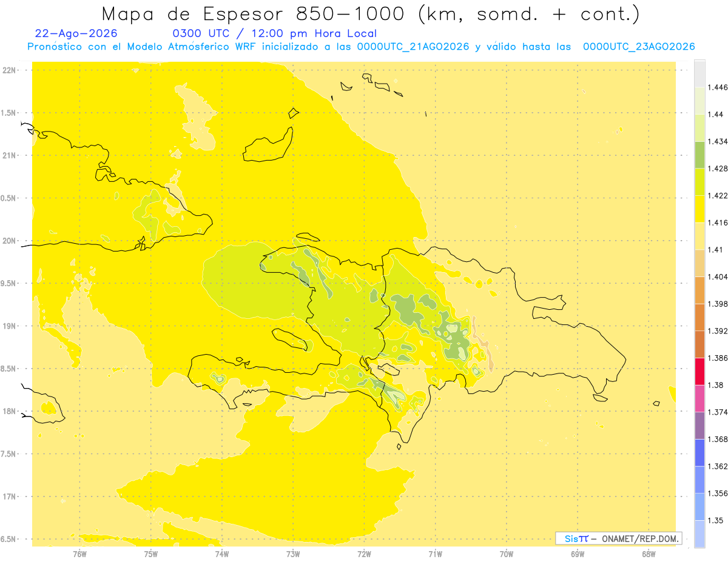Click the latitude label '18N'
Screen dimensions: 728x562
(x=10, y=412)
